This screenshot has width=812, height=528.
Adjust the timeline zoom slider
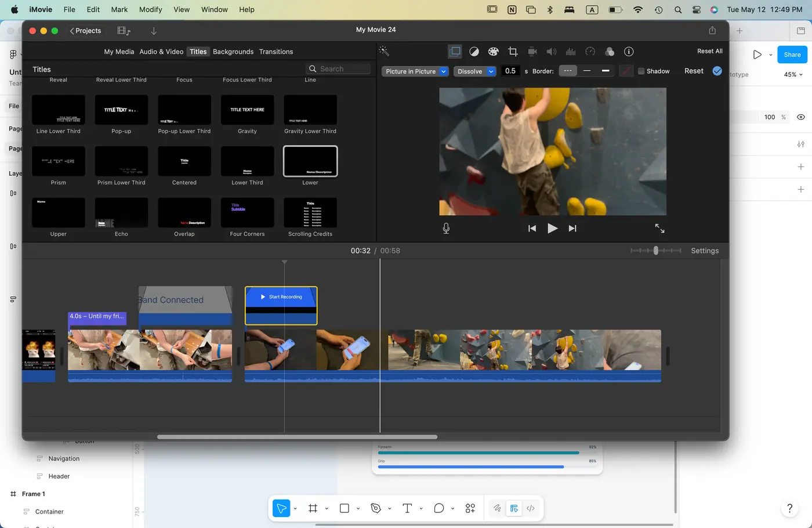tap(656, 251)
